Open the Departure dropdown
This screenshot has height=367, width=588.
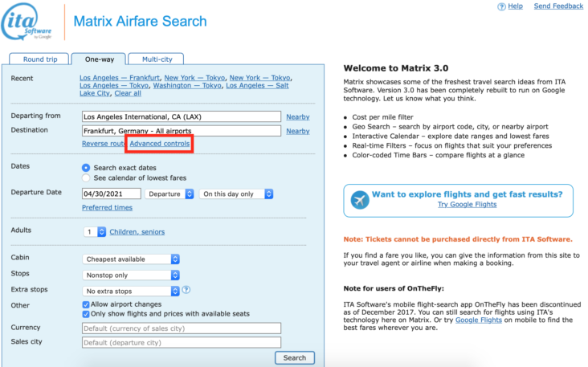(169, 194)
